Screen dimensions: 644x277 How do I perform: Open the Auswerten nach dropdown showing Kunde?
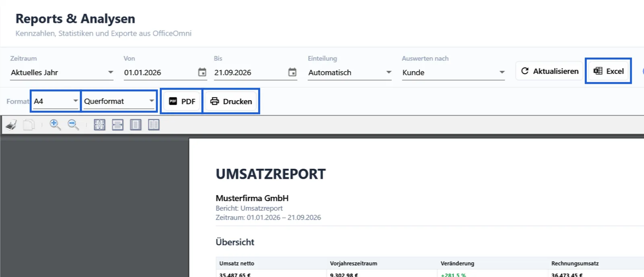(454, 73)
